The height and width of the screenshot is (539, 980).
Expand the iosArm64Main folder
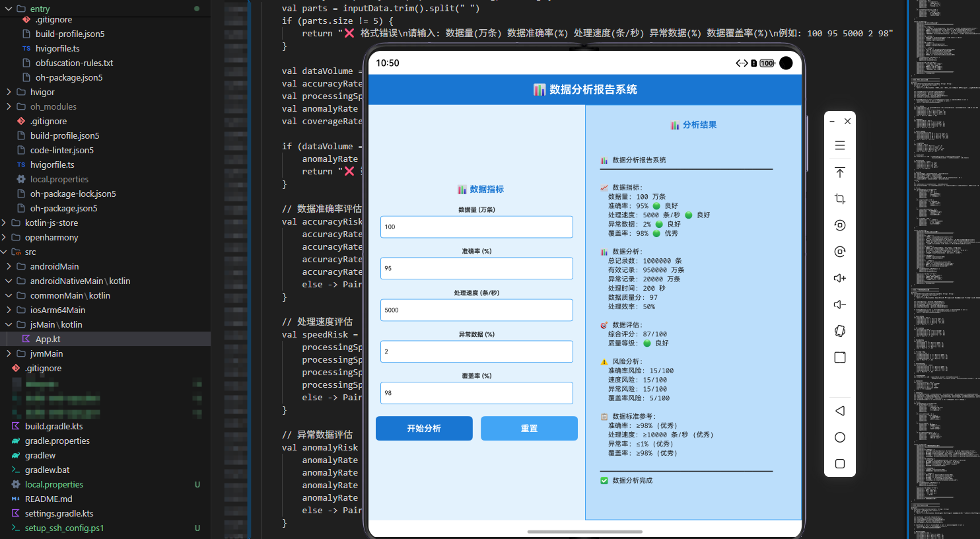pyautogui.click(x=9, y=310)
